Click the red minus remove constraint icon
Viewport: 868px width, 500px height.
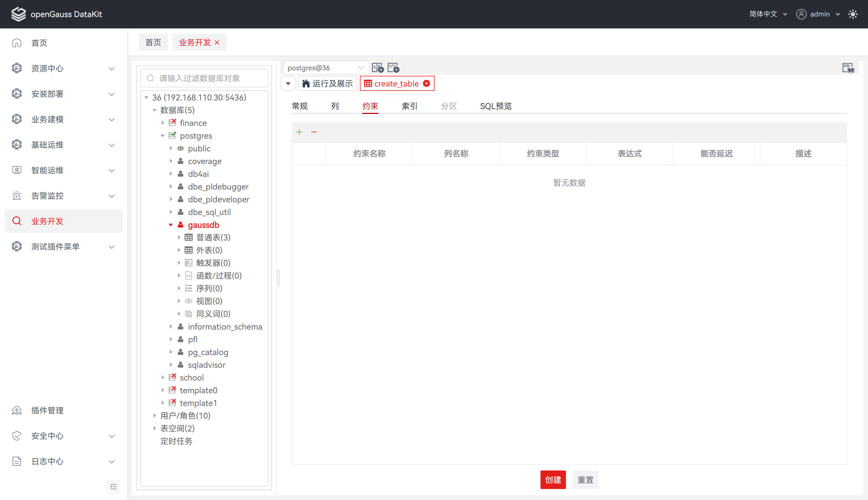pyautogui.click(x=314, y=132)
